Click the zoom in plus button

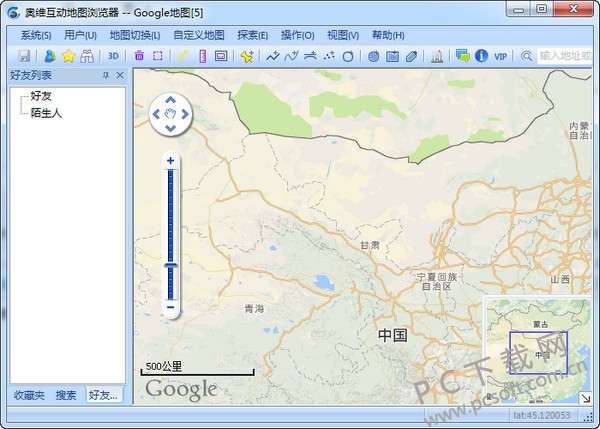pyautogui.click(x=171, y=160)
